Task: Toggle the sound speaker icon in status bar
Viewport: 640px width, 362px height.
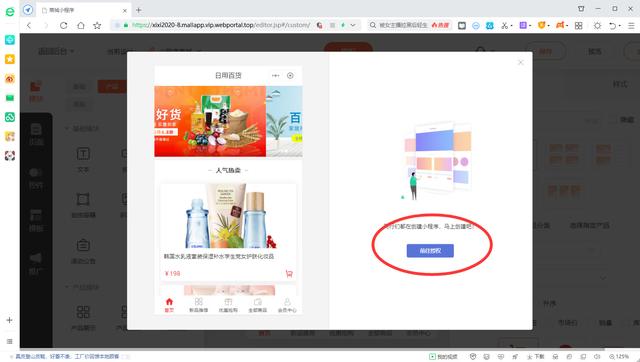Action: tap(597, 357)
